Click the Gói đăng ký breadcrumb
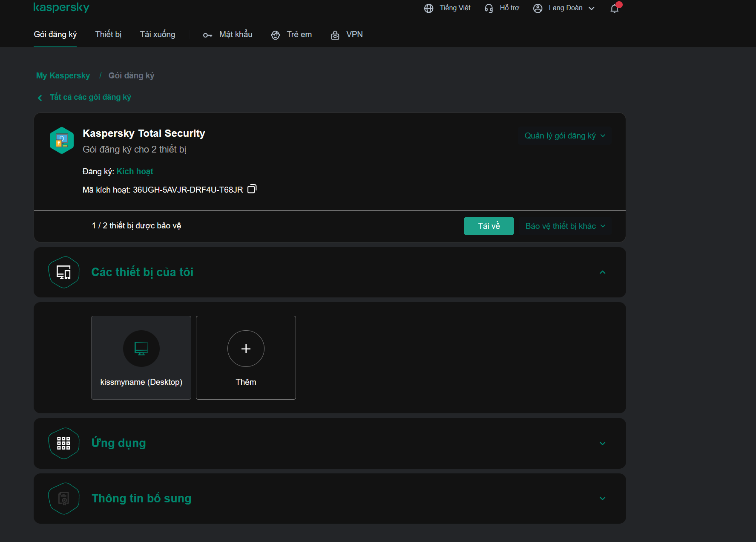The width and height of the screenshot is (756, 542). 132,76
